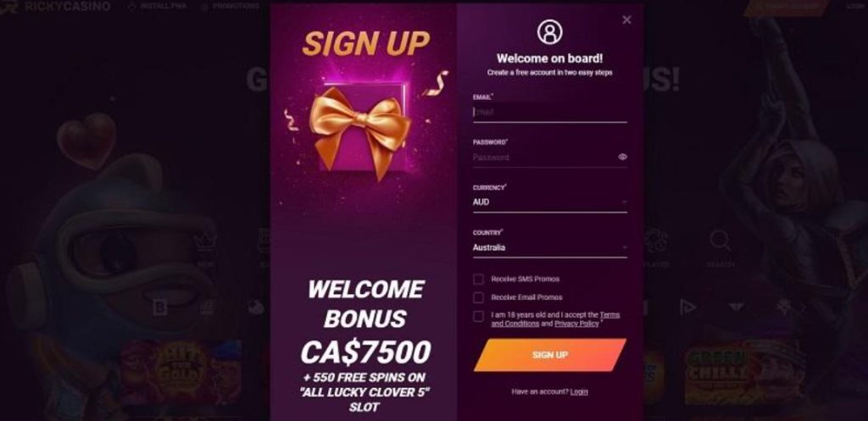Show password with the eye icon
Viewport: 868px width, 421px height.
(622, 157)
